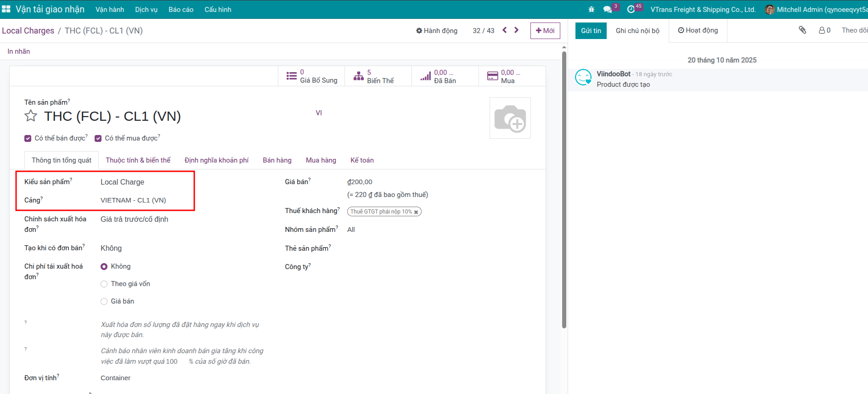This screenshot has height=394, width=868.
Task: Select the Theo giá vốn radio option
Action: click(104, 284)
